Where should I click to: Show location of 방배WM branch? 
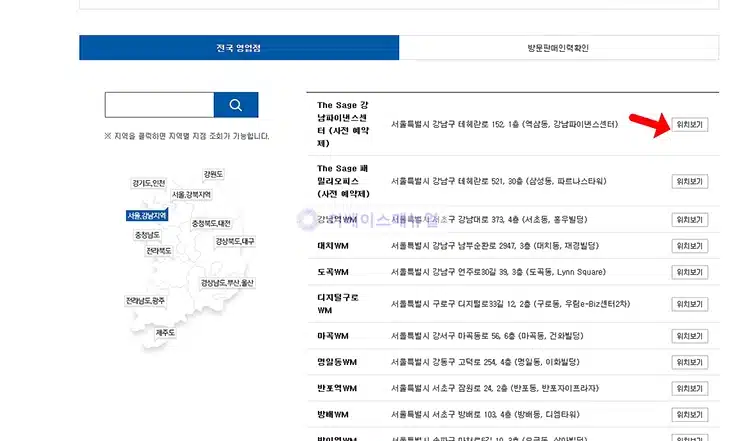pos(689,414)
